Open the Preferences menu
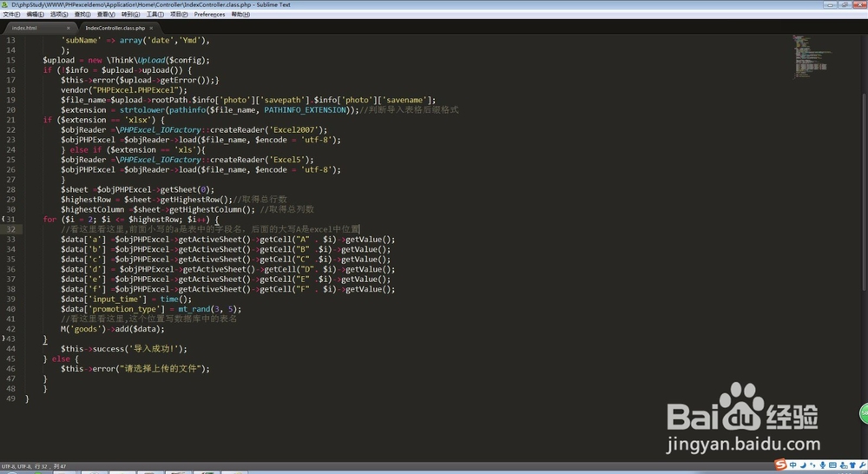This screenshot has height=474, width=868. click(x=209, y=15)
